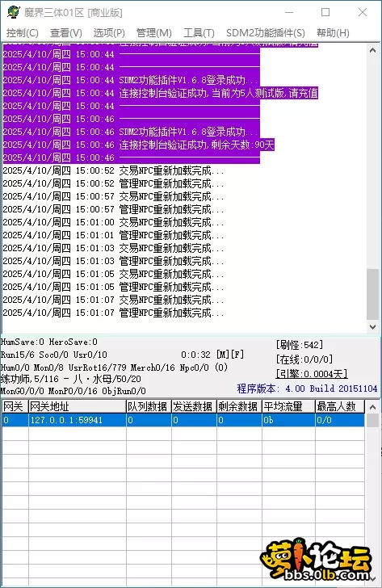Click the HumSave:0 HeroSave:0 line
This screenshot has height=588, width=382.
pyautogui.click(x=49, y=342)
